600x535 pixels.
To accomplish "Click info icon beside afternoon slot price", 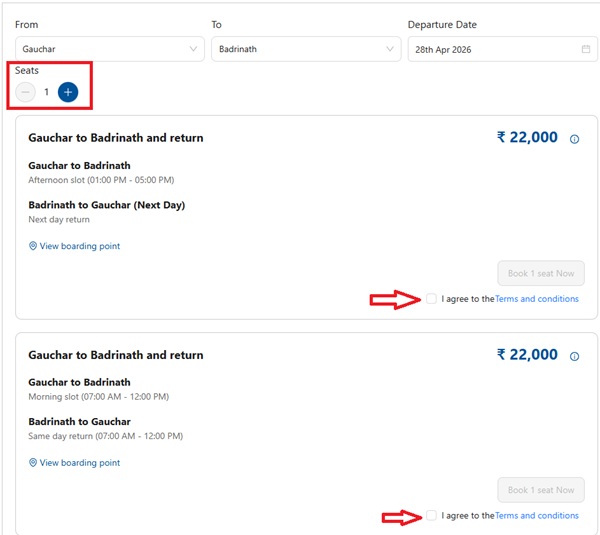I will 574,139.
